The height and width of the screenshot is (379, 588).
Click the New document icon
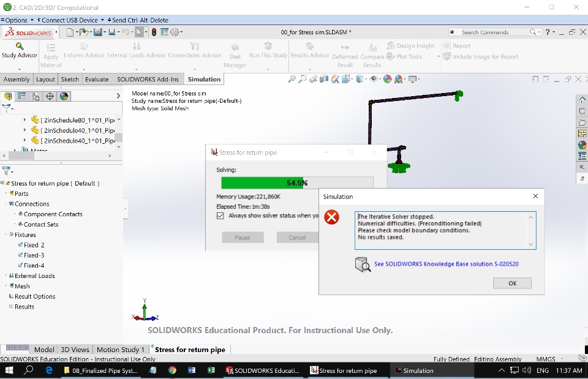[x=70, y=32]
